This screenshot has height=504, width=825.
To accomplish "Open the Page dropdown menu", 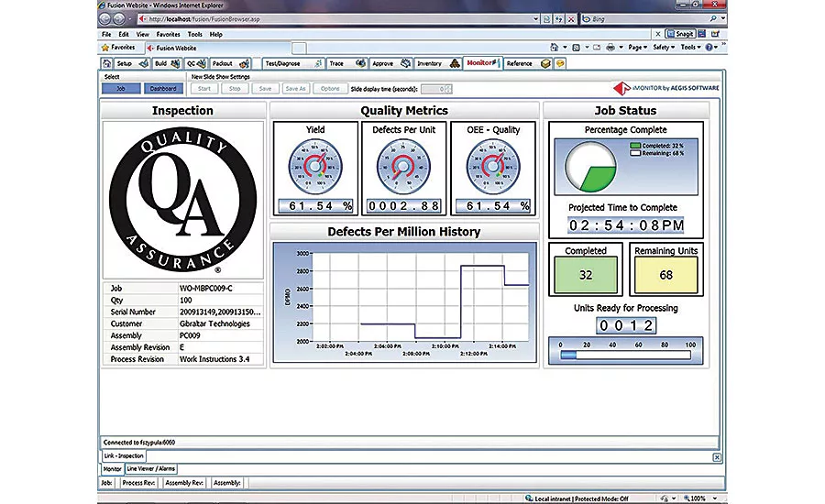I will click(638, 48).
